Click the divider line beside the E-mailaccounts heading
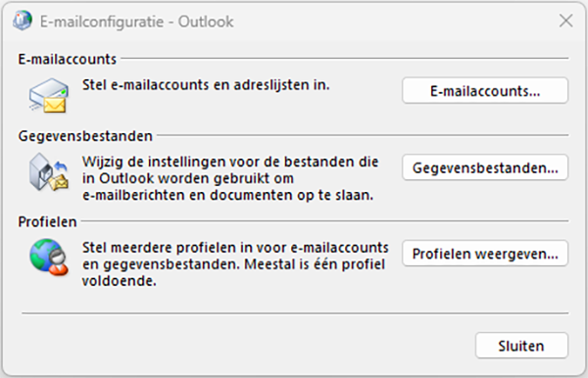 coord(345,59)
